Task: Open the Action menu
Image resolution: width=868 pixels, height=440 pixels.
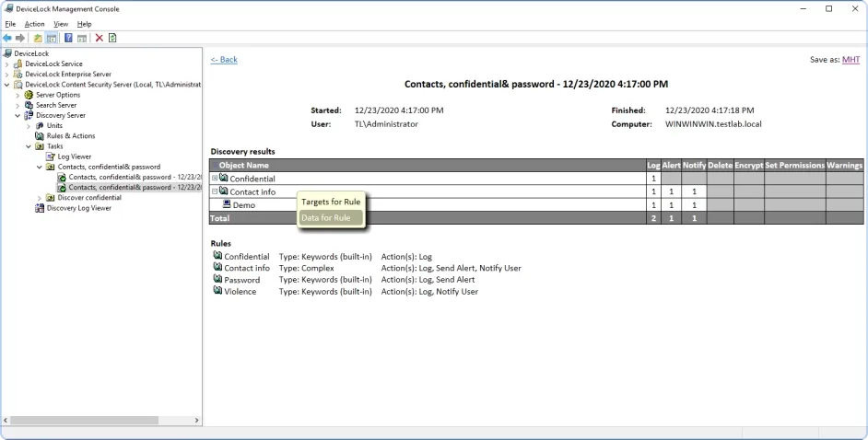Action: (34, 24)
